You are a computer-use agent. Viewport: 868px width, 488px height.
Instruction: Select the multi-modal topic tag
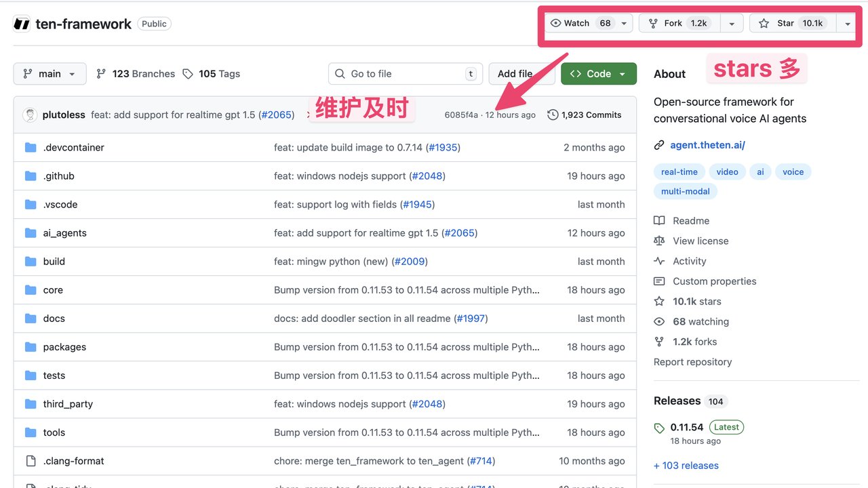pyautogui.click(x=685, y=191)
